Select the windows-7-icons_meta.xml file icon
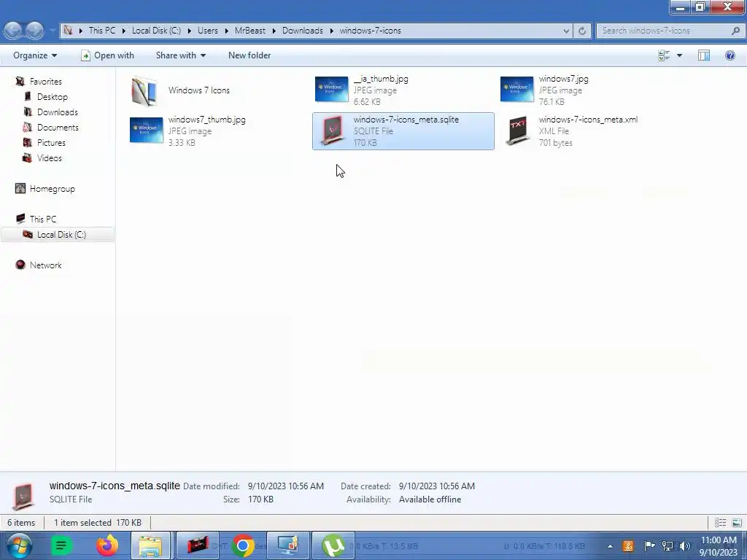 pyautogui.click(x=518, y=131)
